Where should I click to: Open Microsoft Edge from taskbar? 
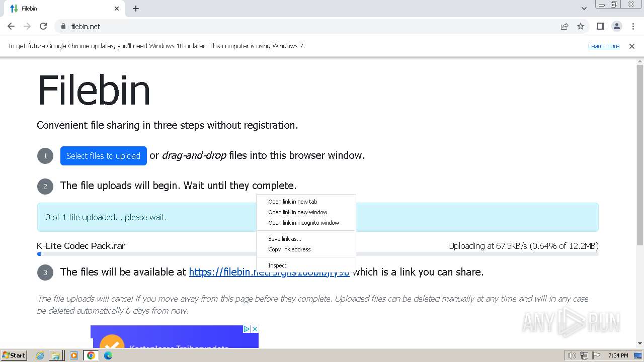click(x=108, y=355)
